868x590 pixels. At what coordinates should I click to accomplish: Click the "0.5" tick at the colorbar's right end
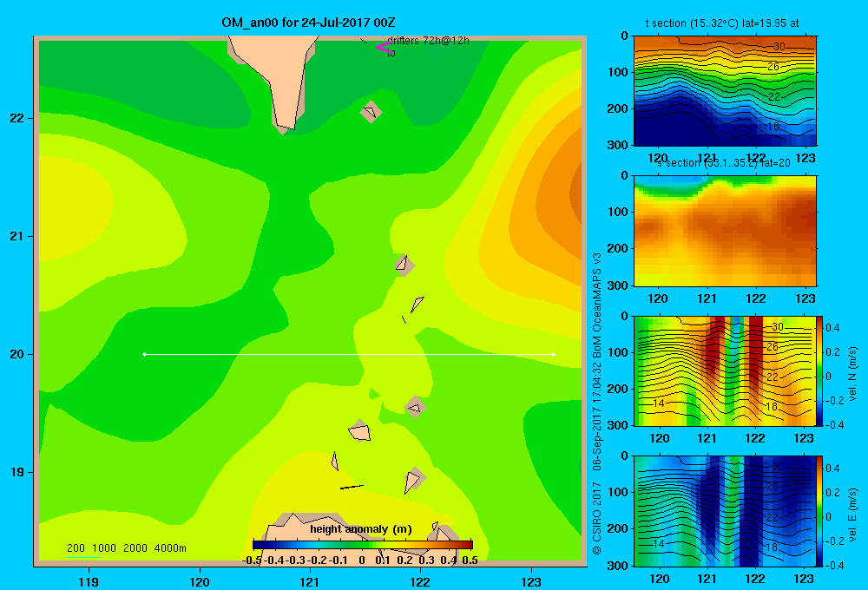click(470, 560)
